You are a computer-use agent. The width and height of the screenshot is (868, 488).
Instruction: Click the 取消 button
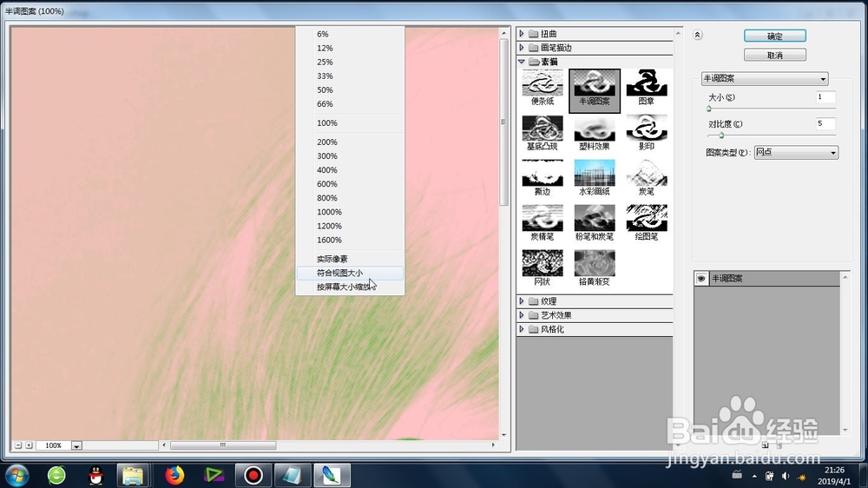774,55
